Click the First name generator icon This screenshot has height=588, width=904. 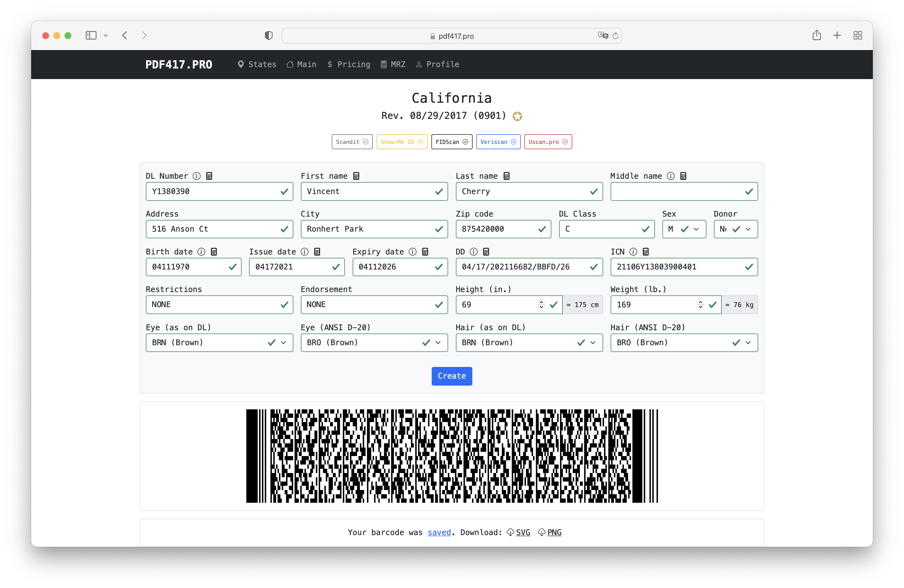[x=356, y=175]
